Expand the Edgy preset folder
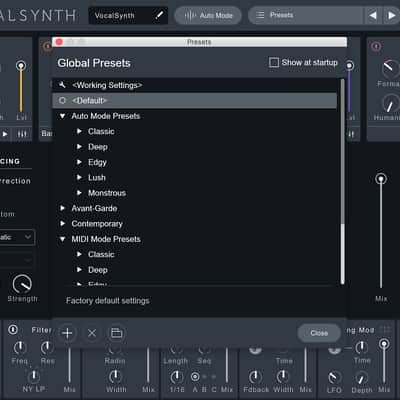Screen dimensions: 400x400 point(79,162)
